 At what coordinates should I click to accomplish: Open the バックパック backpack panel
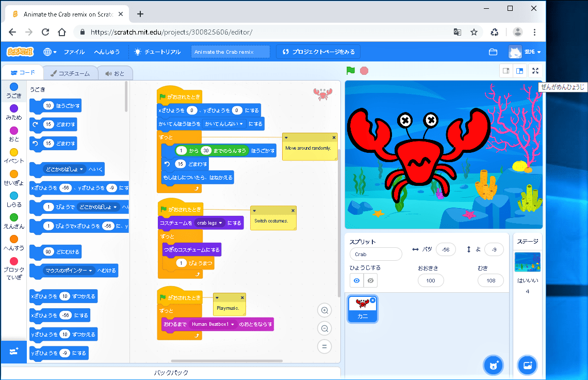click(x=171, y=373)
